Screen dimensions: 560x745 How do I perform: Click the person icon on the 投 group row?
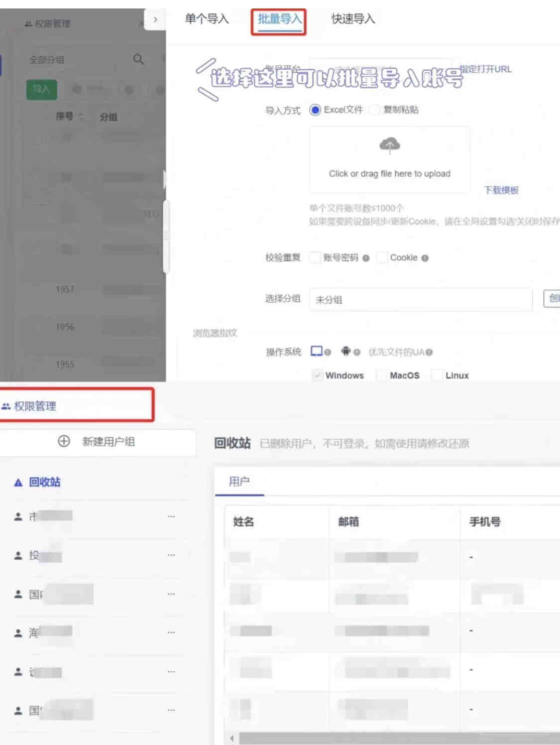pyautogui.click(x=18, y=555)
